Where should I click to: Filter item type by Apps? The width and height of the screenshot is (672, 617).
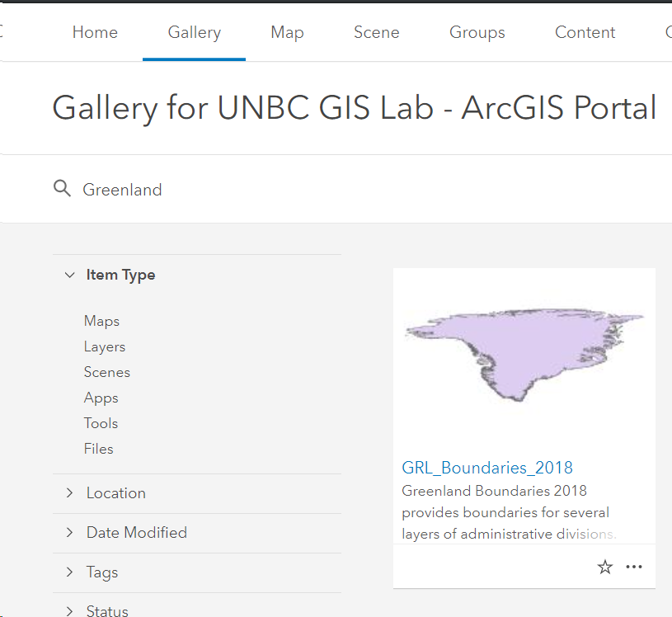[101, 398]
